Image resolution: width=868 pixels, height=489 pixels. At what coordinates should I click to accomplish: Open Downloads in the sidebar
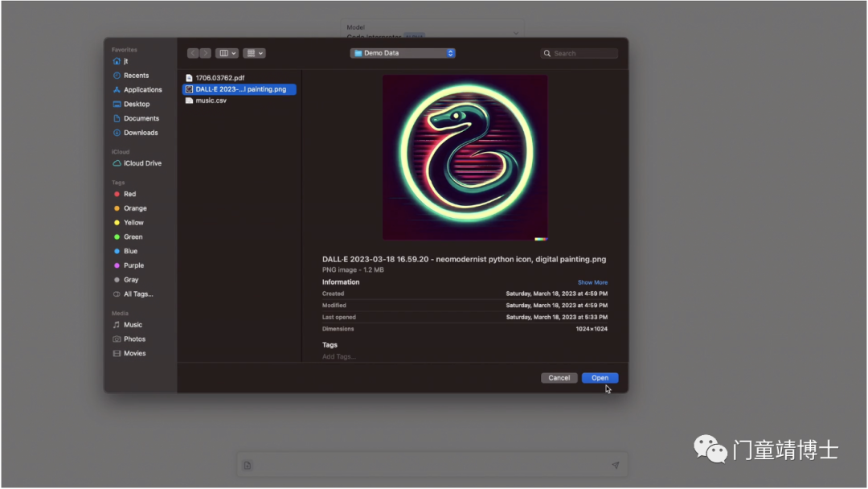(x=141, y=133)
